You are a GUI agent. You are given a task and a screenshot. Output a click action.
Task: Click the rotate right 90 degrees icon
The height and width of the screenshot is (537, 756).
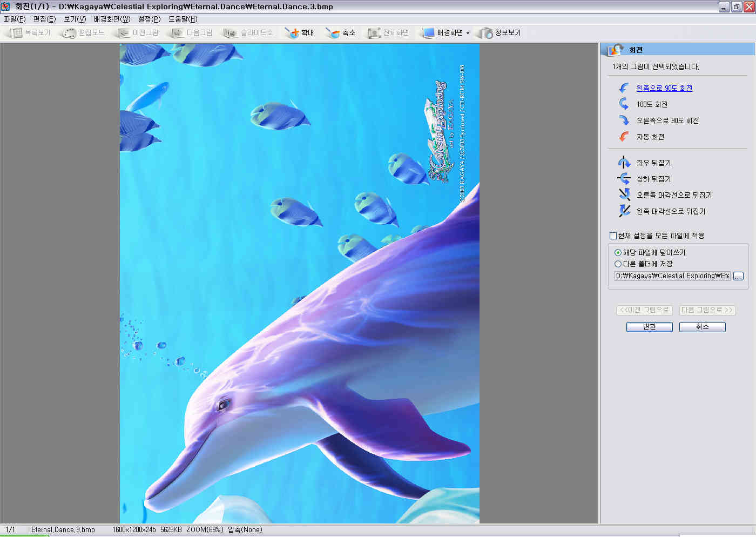click(x=624, y=120)
